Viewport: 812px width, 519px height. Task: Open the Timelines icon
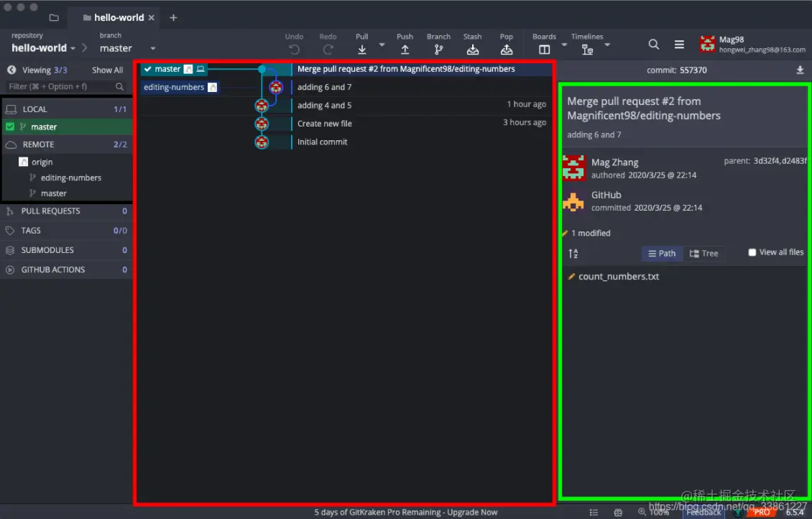click(587, 50)
